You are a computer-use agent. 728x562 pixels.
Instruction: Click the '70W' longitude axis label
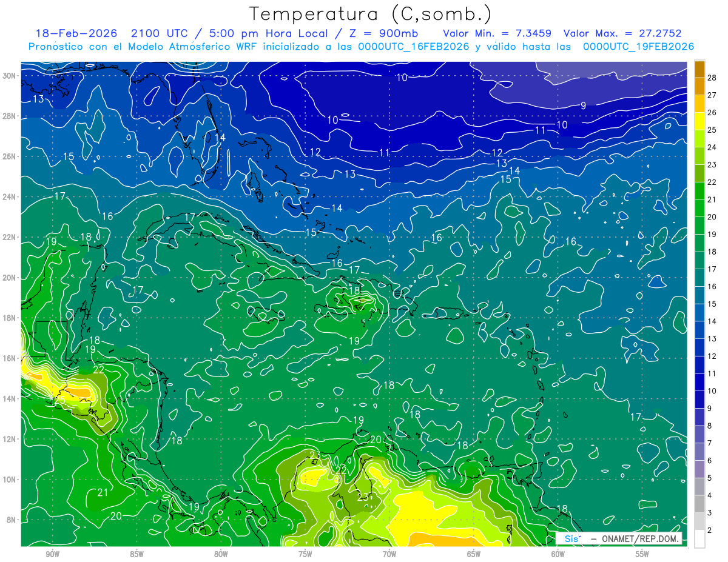389,554
